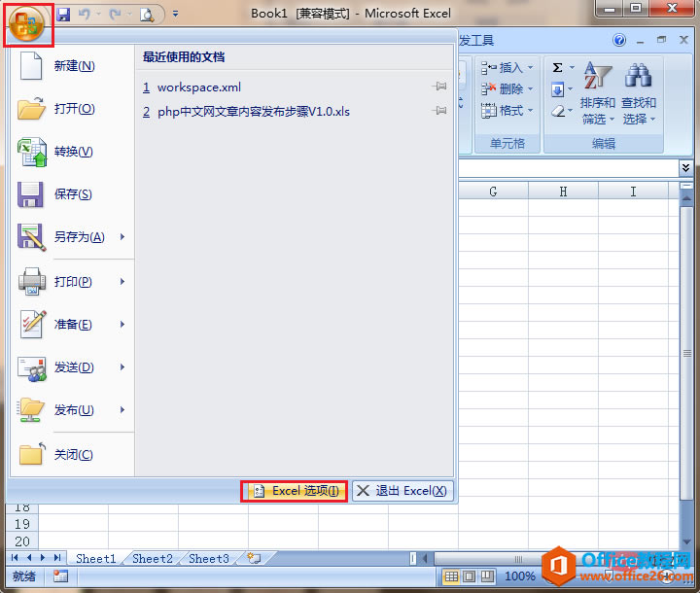Expand the 打印(P) submenu arrow

coord(122,282)
